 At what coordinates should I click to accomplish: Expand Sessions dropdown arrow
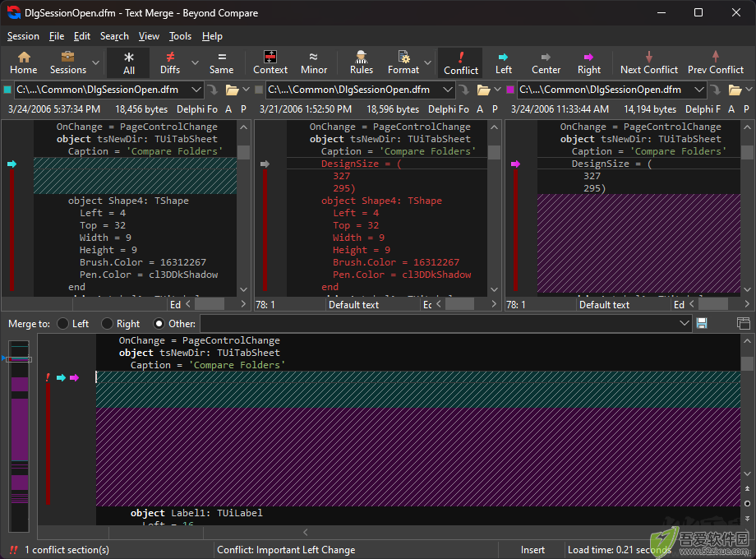click(x=96, y=62)
